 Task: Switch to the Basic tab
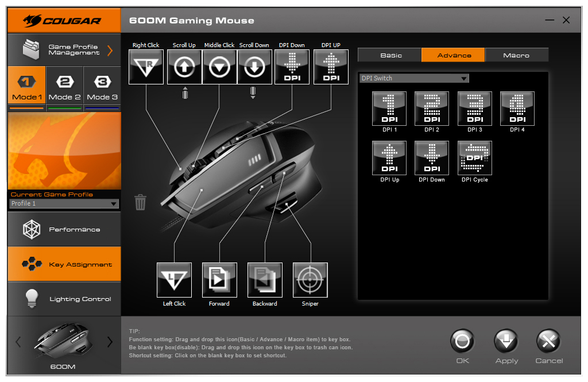click(x=390, y=55)
